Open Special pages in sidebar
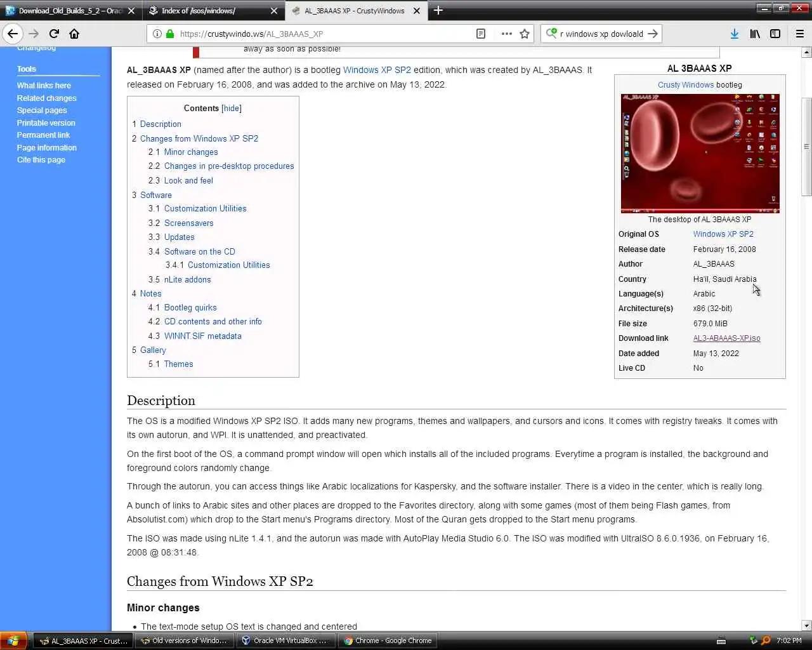Viewport: 812px width, 650px height. click(x=42, y=110)
